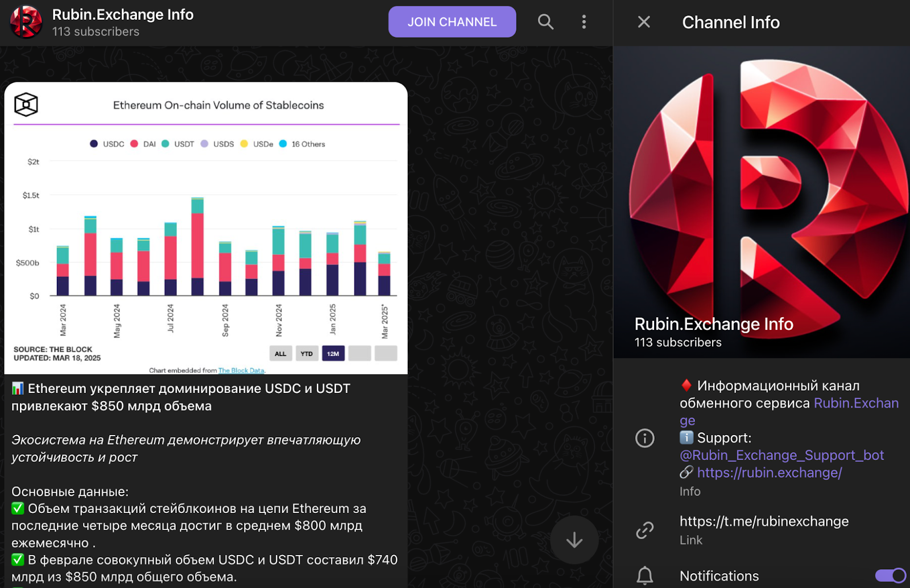910x588 pixels.
Task: Click the '113 subscribers' text under profile picture
Action: pyautogui.click(x=678, y=342)
